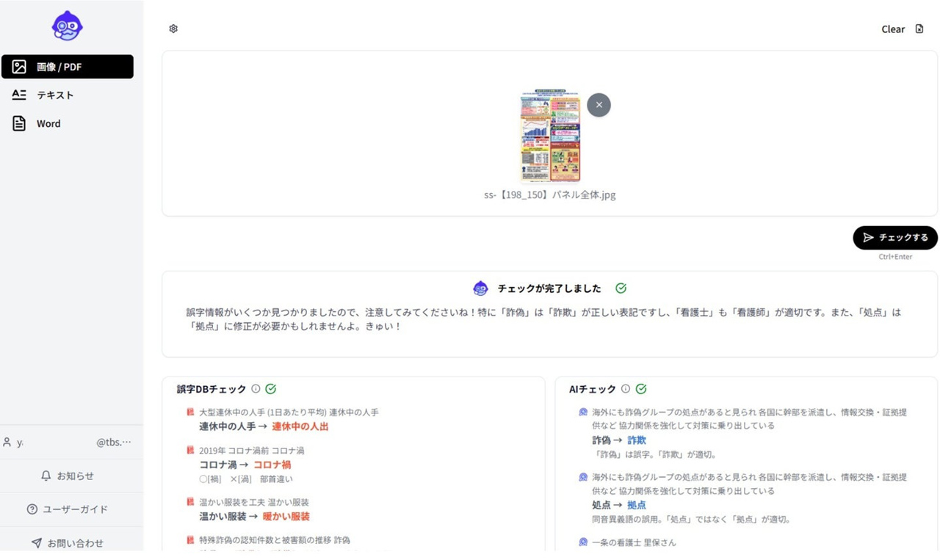This screenshot has width=940, height=560.
Task: Click the 誤字DBチェック heading
Action: (211, 389)
